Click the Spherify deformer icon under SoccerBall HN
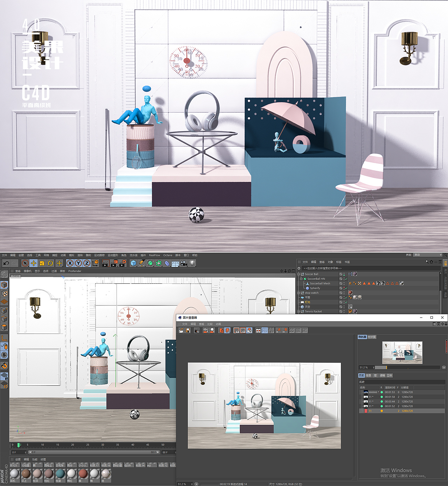This screenshot has width=448, height=486. [x=307, y=288]
